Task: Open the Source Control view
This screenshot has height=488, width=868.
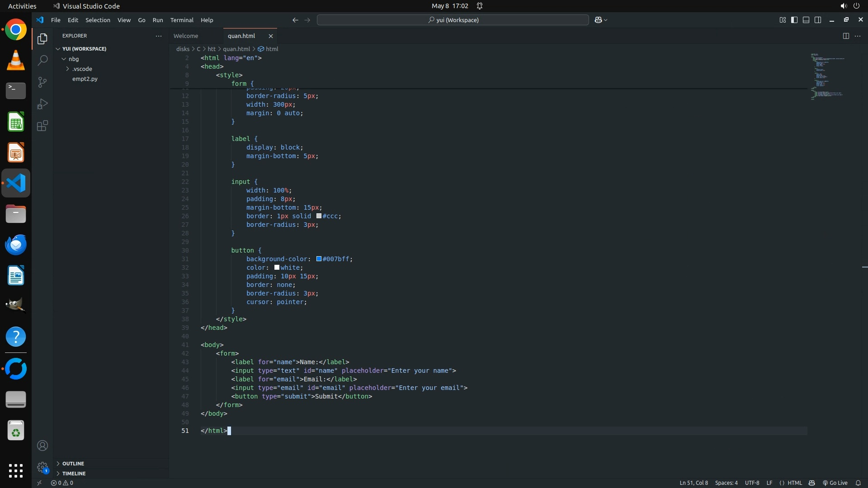Action: 42,82
